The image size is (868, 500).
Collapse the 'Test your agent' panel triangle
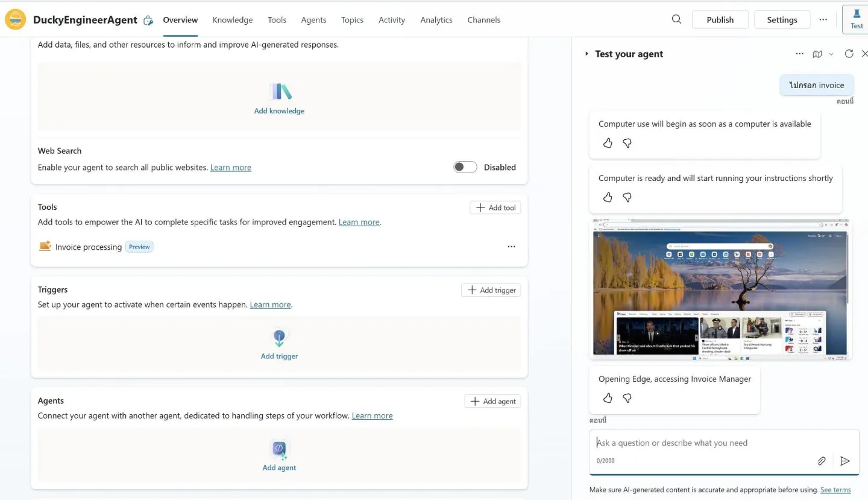point(587,54)
